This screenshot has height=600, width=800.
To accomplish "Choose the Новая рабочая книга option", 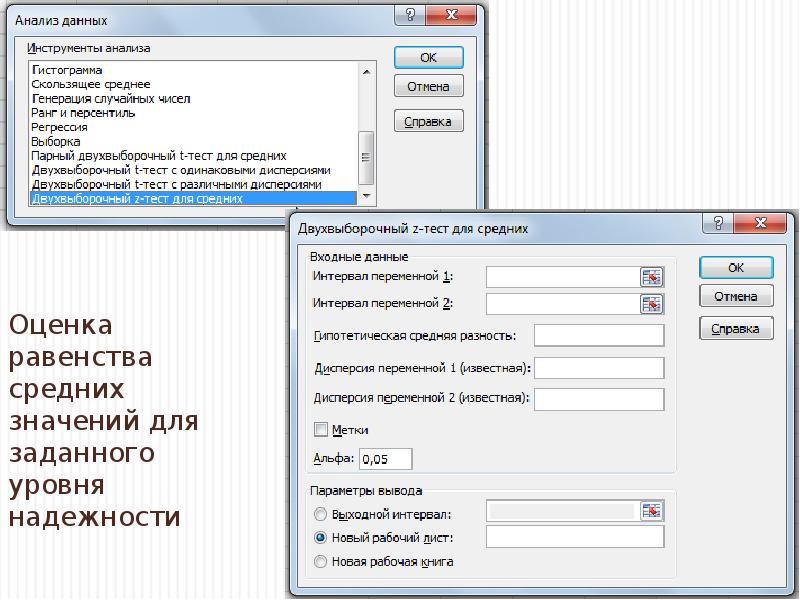I will [x=321, y=562].
